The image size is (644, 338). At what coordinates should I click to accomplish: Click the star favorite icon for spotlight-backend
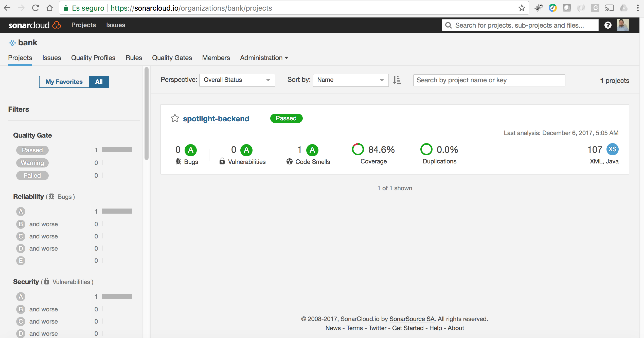click(175, 118)
